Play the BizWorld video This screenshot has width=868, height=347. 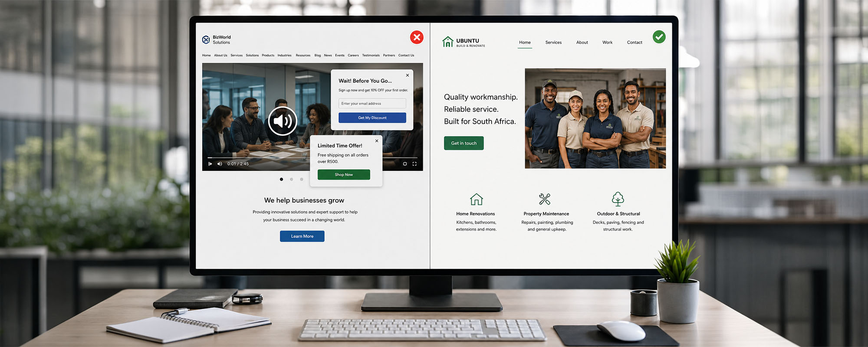click(x=210, y=164)
